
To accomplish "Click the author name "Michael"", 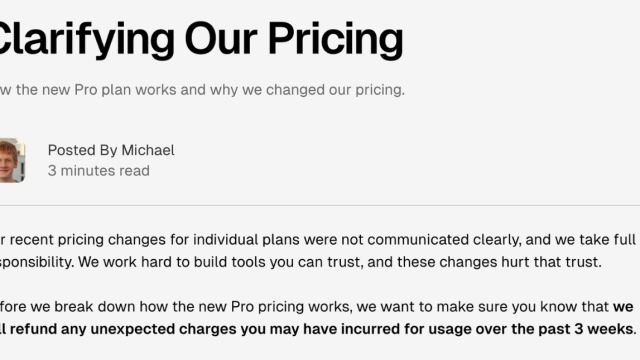I will [148, 150].
